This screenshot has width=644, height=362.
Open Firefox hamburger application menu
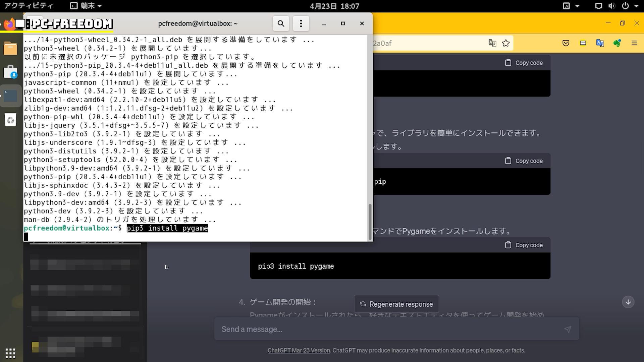(x=634, y=43)
